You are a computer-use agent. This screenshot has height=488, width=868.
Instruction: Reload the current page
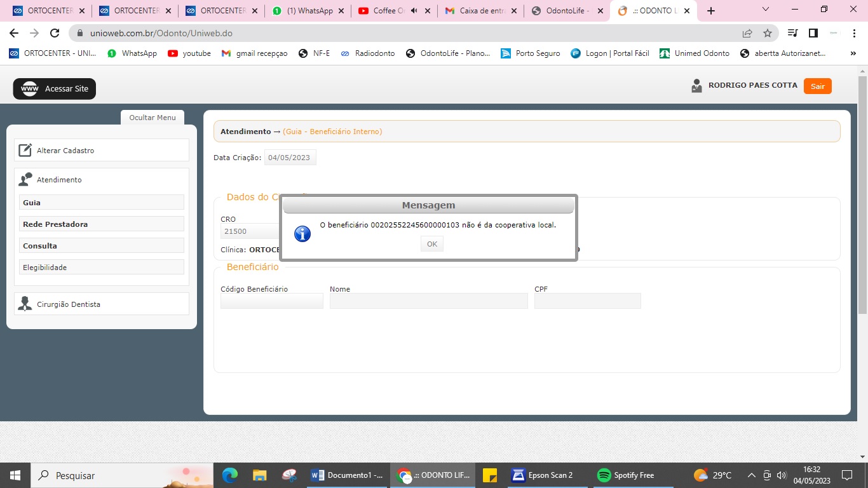[55, 33]
